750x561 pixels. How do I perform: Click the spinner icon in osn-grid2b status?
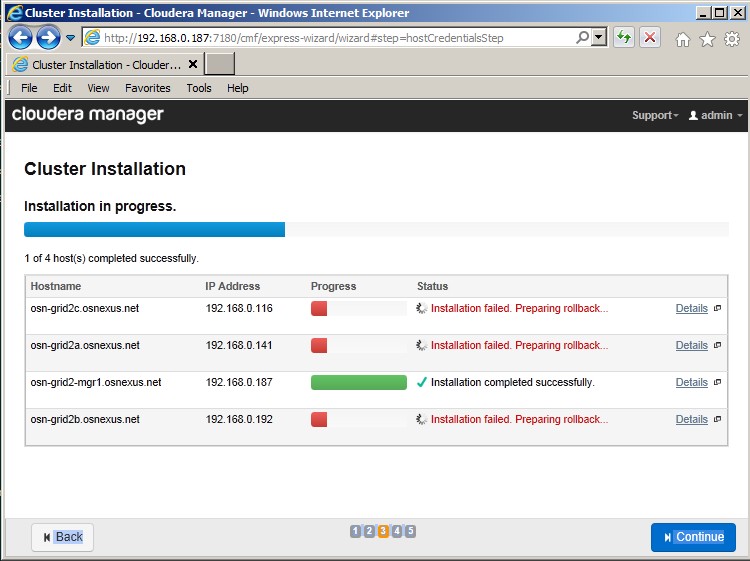click(421, 419)
